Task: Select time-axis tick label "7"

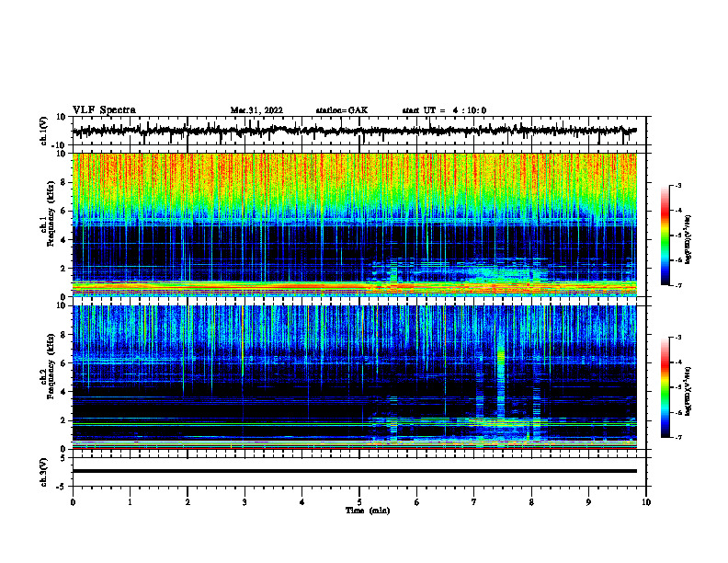Action: pyautogui.click(x=474, y=502)
